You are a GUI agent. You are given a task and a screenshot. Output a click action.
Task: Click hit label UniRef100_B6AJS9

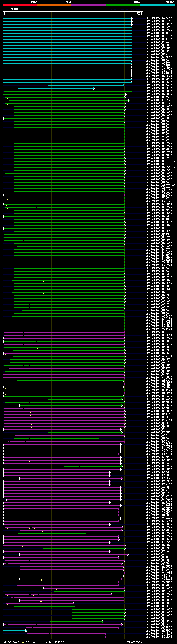pyautogui.click(x=159, y=344)
